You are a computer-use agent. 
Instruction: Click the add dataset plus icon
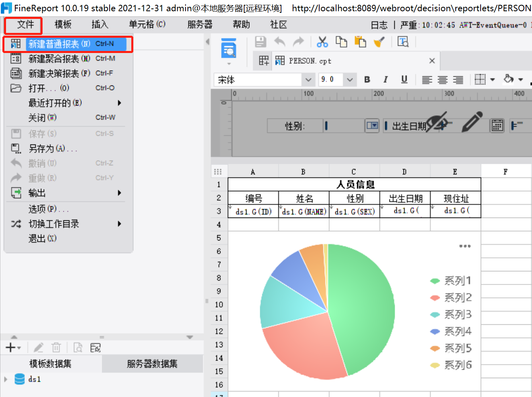point(11,348)
